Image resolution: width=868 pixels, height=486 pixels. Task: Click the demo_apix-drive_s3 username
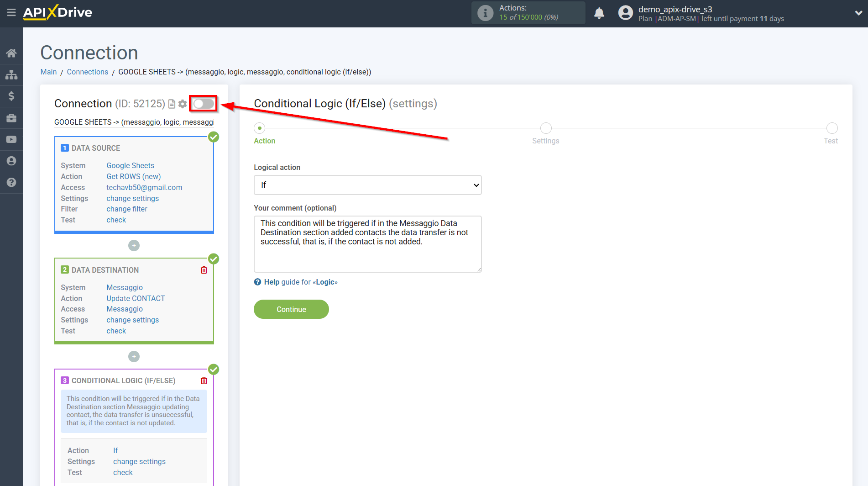(x=675, y=9)
